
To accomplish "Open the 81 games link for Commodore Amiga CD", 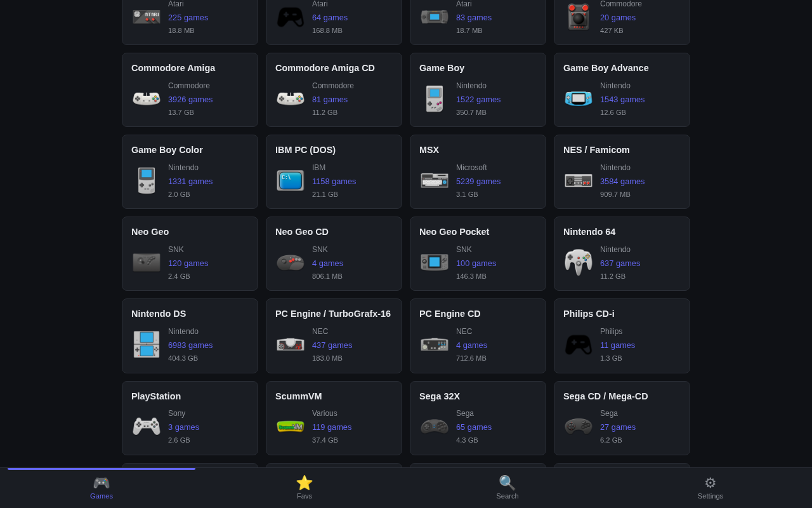I will point(330,99).
